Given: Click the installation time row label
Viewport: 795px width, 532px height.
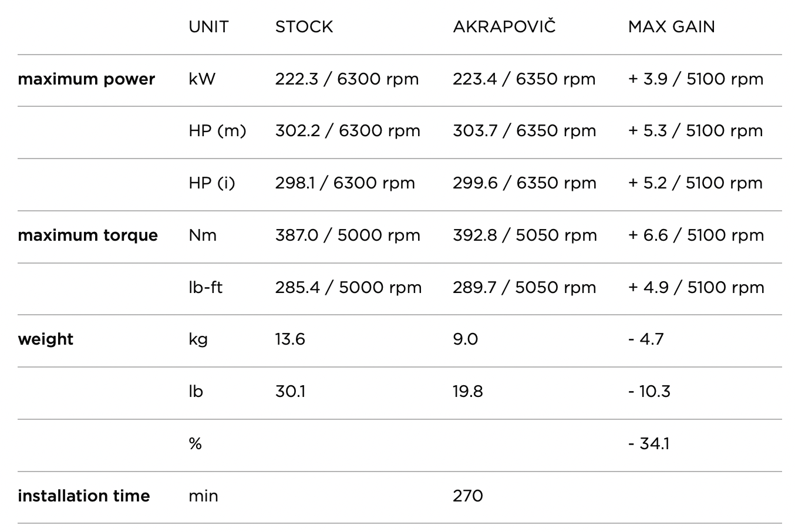Looking at the screenshot, I should click(x=83, y=496).
